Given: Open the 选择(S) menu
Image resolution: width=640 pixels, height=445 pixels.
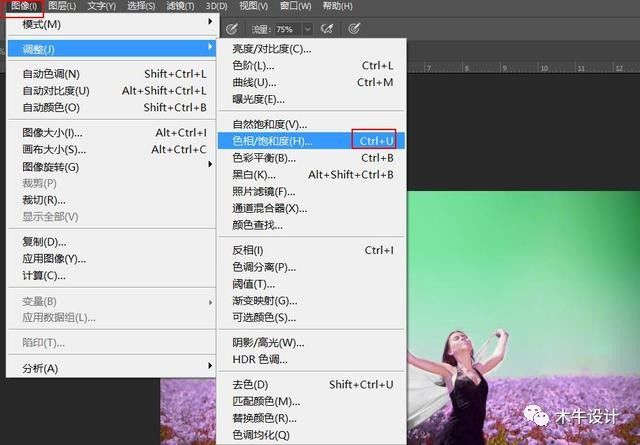Looking at the screenshot, I should pos(141,6).
